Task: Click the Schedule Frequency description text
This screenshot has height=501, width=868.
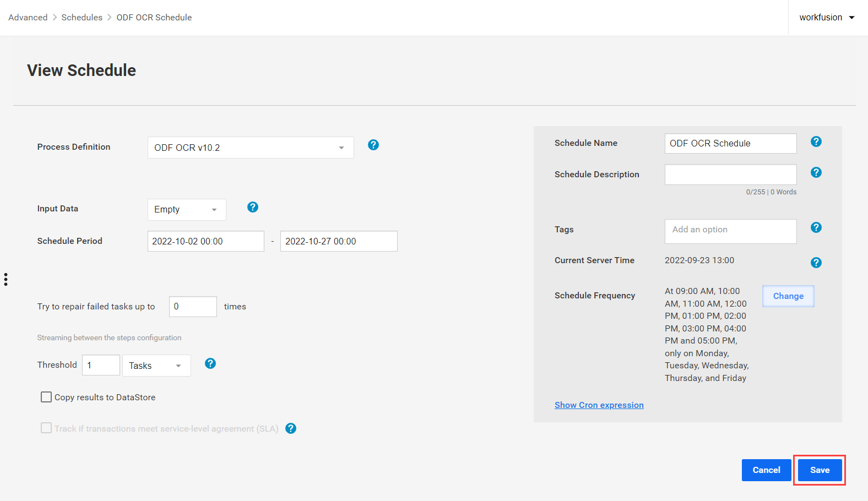Action: (x=707, y=335)
